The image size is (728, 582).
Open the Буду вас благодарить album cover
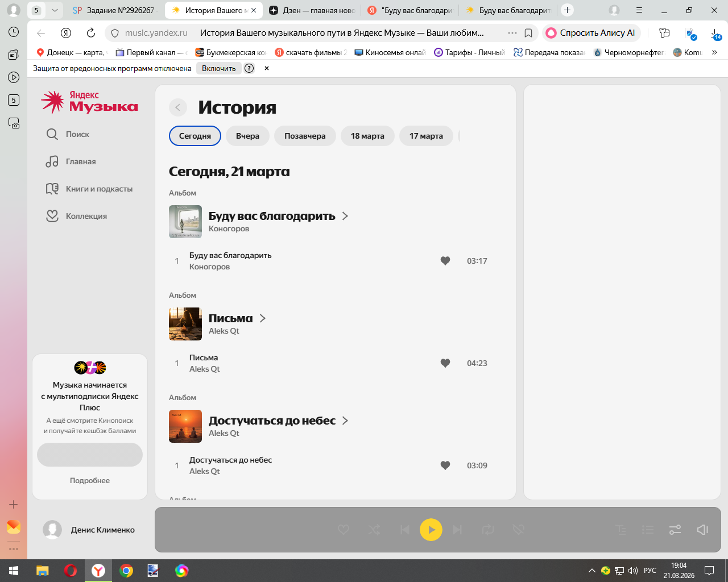[x=185, y=222]
